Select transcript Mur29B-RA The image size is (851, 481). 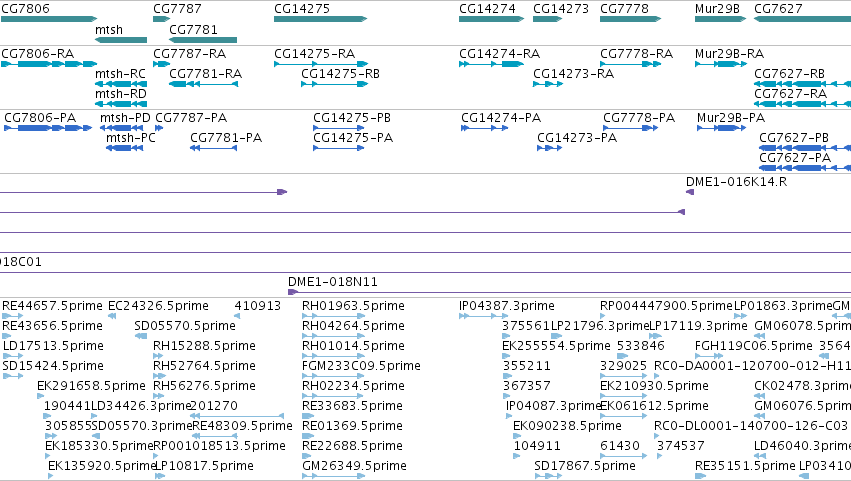click(729, 54)
